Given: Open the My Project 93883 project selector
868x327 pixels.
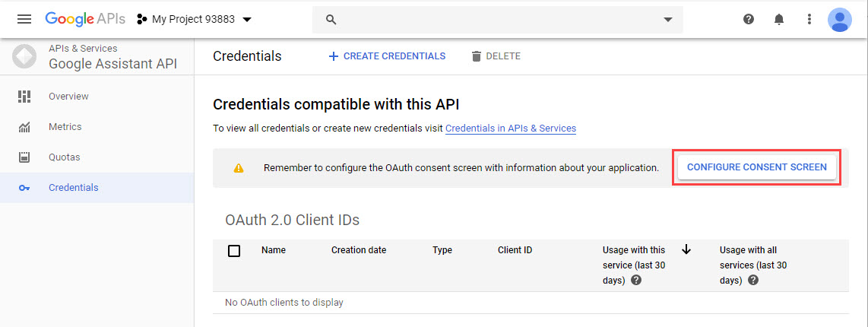Looking at the screenshot, I should [195, 20].
